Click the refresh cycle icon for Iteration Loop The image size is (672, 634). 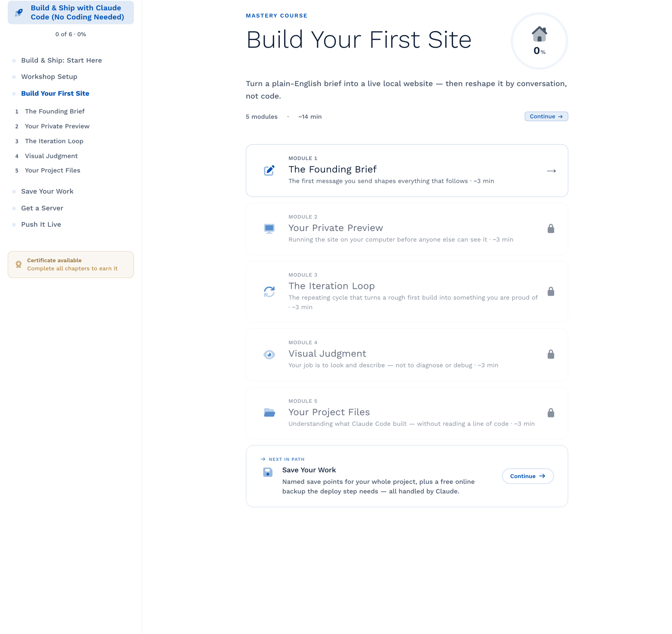(269, 292)
